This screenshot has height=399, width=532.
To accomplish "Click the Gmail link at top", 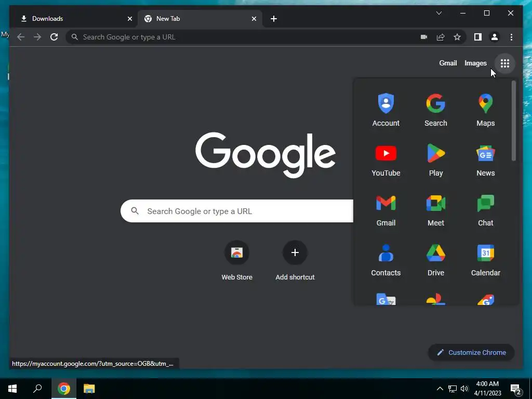I will [x=448, y=63].
